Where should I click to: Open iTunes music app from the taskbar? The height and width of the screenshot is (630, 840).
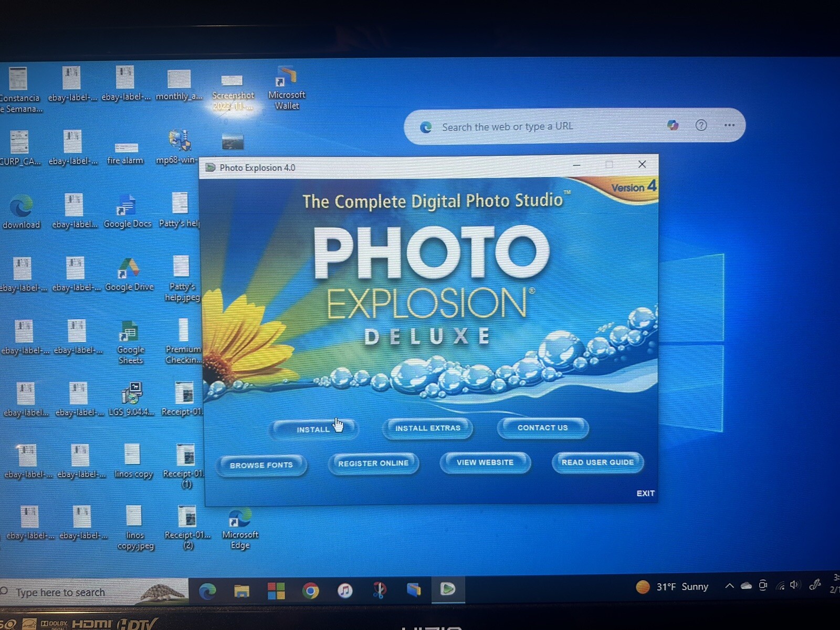[x=344, y=590]
